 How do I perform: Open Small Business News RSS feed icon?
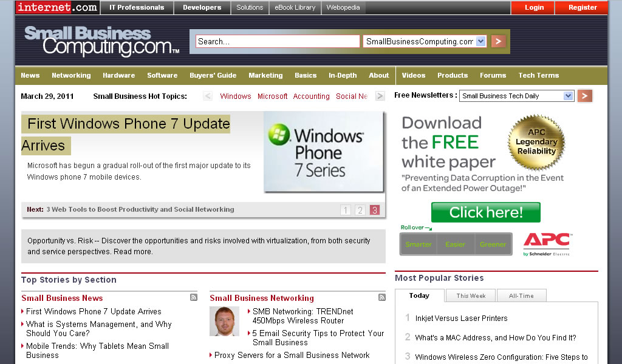tap(194, 297)
